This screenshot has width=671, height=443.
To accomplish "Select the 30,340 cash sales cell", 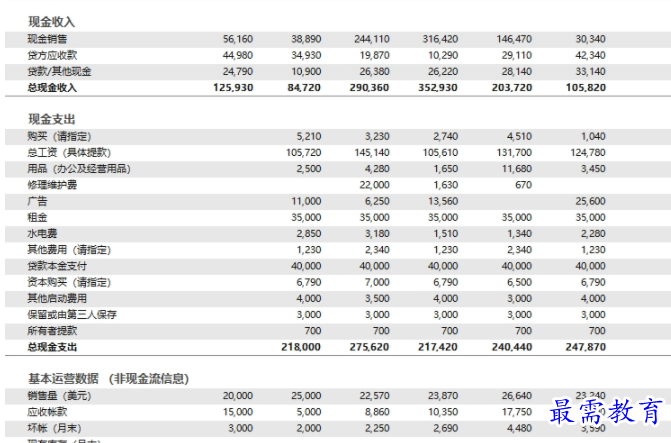I will coord(591,39).
